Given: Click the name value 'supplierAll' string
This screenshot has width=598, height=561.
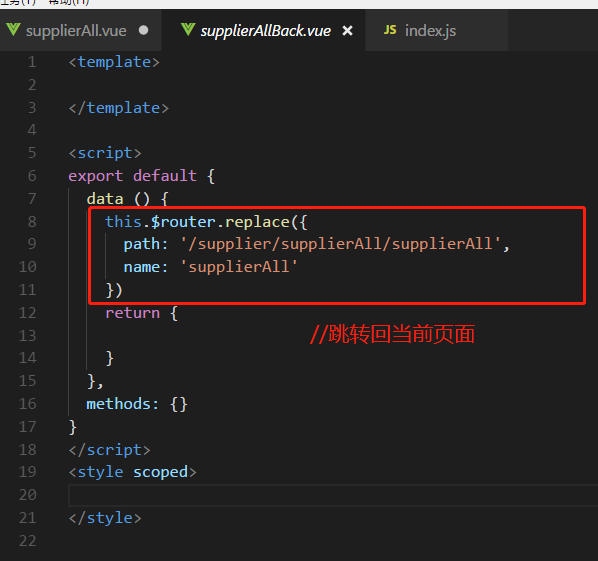Looking at the screenshot, I should [x=239, y=267].
